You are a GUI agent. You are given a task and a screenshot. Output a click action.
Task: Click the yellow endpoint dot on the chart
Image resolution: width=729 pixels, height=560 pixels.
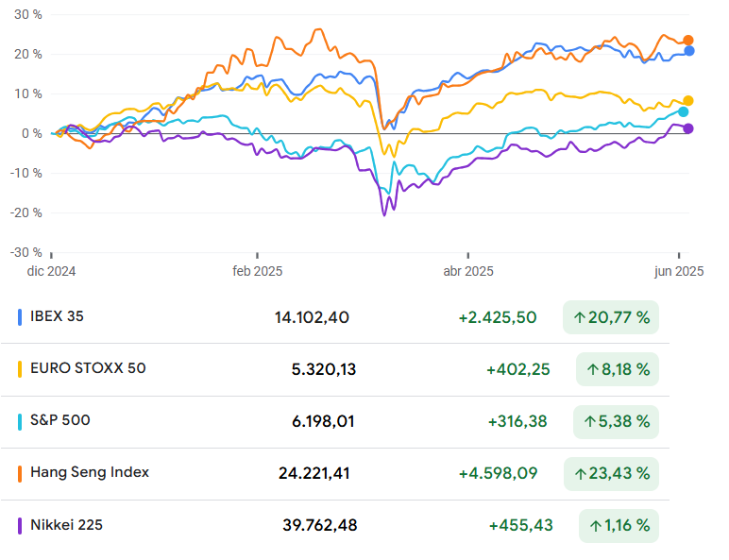(688, 101)
